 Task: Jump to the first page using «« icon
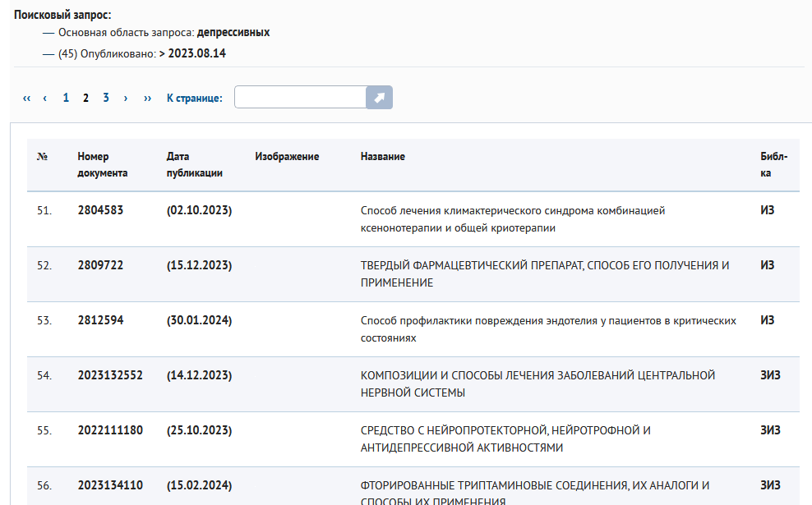click(25, 97)
